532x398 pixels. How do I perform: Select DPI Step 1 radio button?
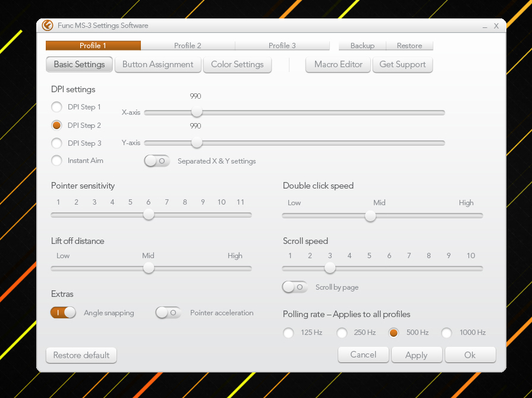[56, 107]
